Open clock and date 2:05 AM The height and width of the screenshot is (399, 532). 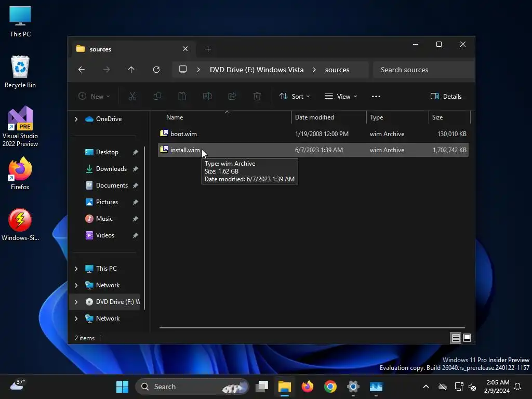coord(497,387)
